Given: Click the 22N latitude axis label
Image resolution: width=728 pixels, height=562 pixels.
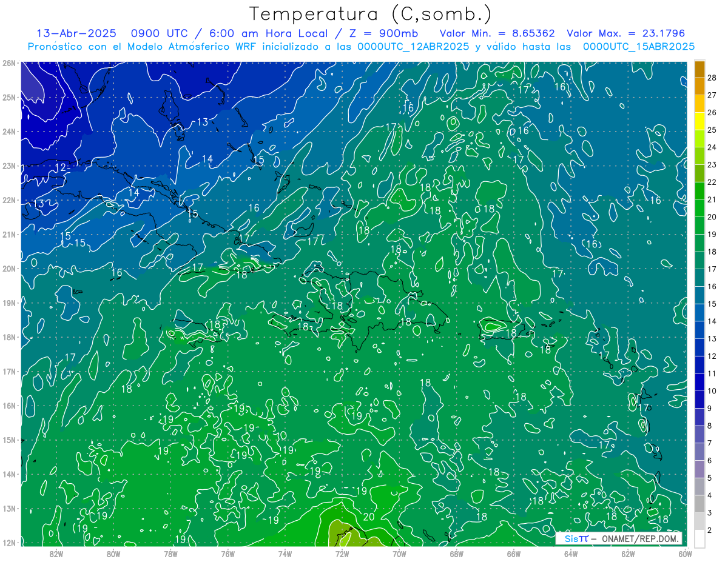Looking at the screenshot, I should [8, 200].
